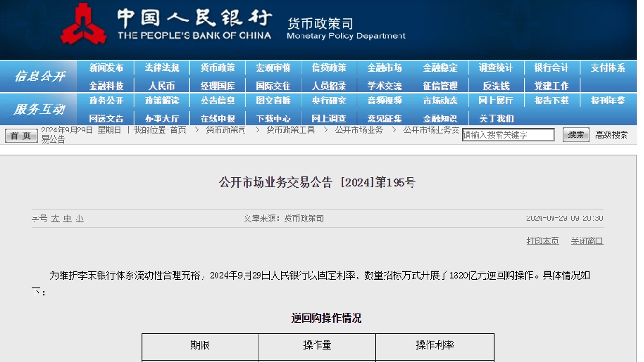The width and height of the screenshot is (644, 362).
Task: Set font size to 大
Action: pyautogui.click(x=55, y=218)
